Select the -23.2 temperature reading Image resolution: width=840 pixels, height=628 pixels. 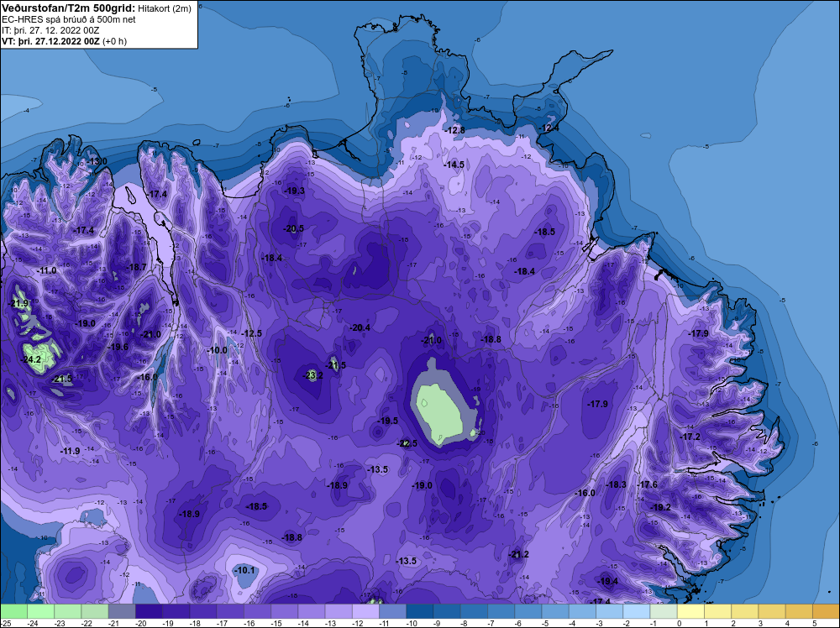coord(312,375)
